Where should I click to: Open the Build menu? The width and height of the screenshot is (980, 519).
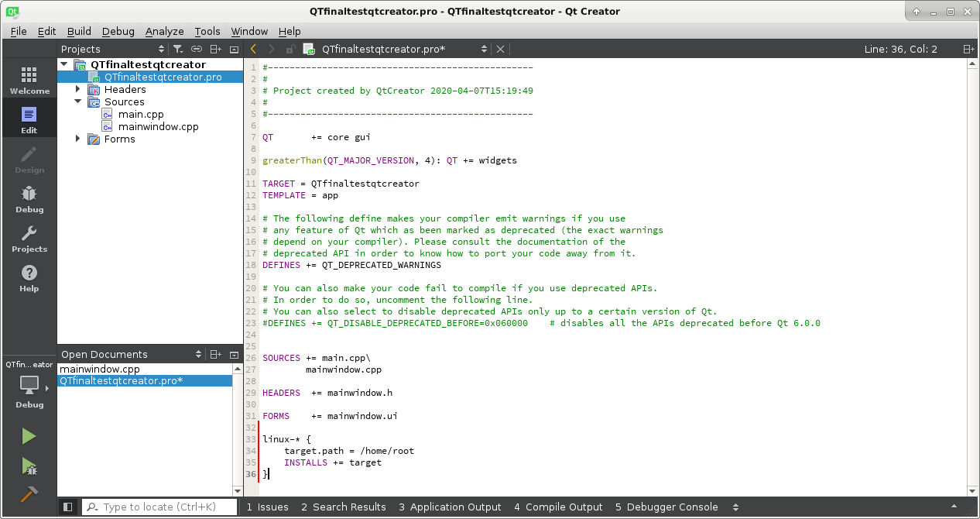point(79,31)
